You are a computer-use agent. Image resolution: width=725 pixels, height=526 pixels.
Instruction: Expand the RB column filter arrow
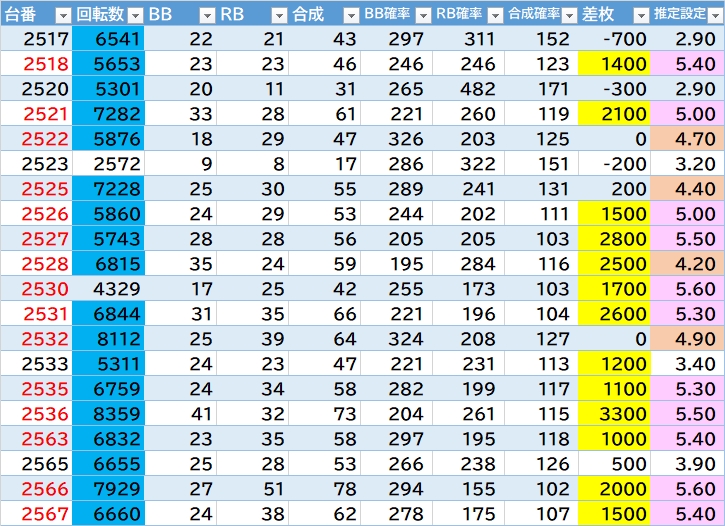pos(279,15)
